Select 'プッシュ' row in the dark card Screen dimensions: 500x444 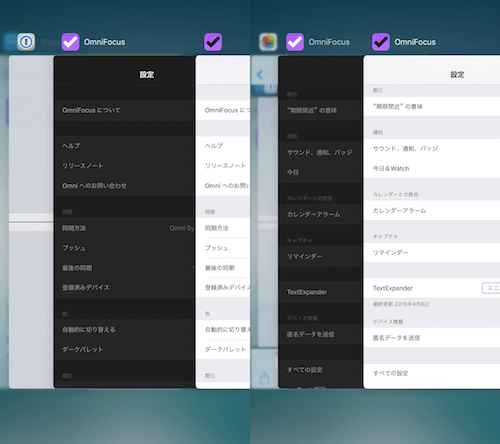click(x=125, y=248)
